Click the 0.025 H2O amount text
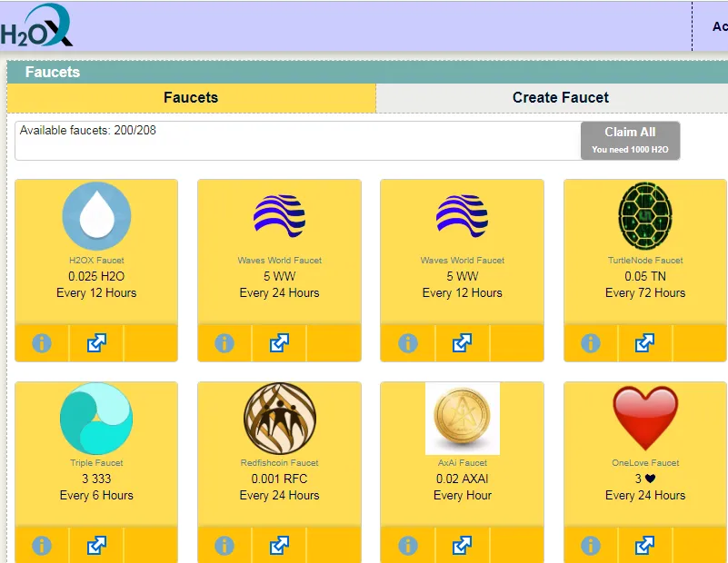 [96, 276]
